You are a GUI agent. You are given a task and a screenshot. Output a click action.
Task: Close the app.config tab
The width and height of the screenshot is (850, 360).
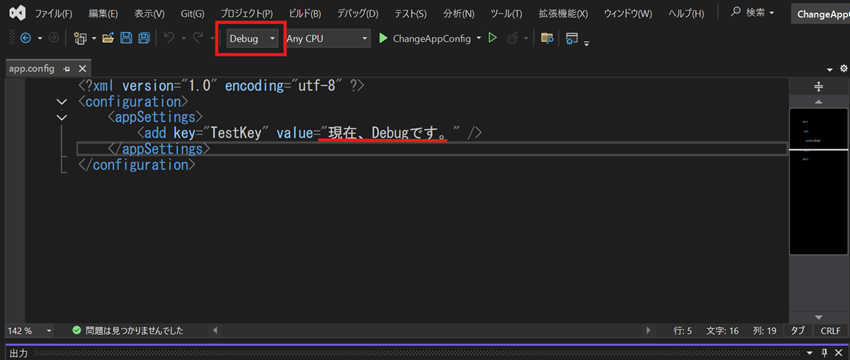tap(82, 69)
